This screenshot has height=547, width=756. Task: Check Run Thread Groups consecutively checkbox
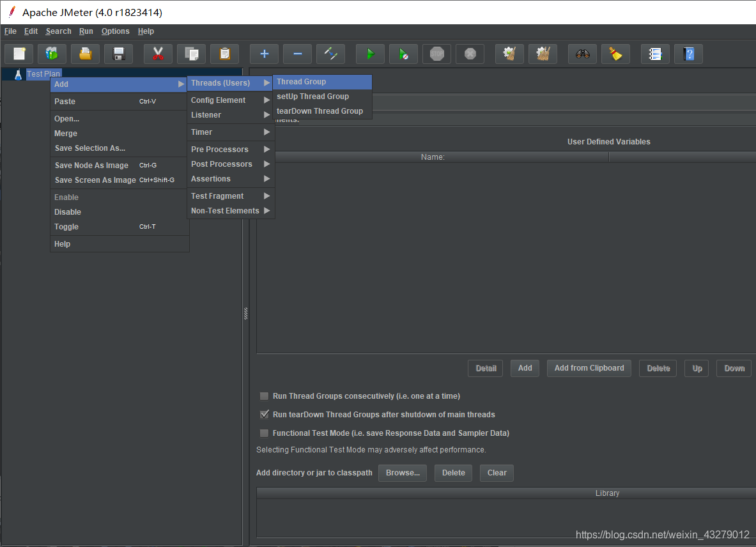(264, 396)
